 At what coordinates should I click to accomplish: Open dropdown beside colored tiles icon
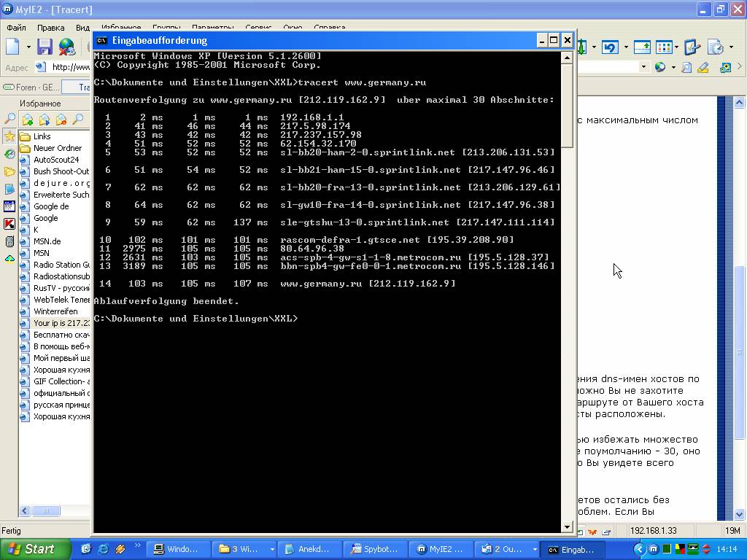pos(676,47)
